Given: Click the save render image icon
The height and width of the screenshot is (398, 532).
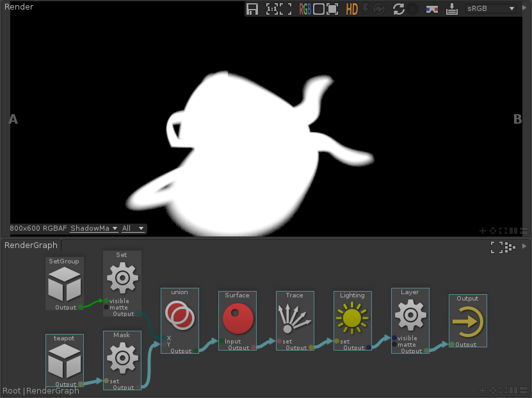Looking at the screenshot, I should (x=252, y=9).
